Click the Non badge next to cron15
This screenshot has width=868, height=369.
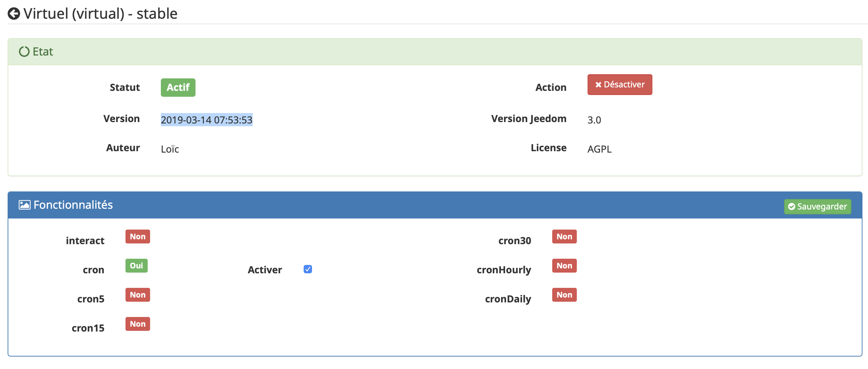(138, 324)
